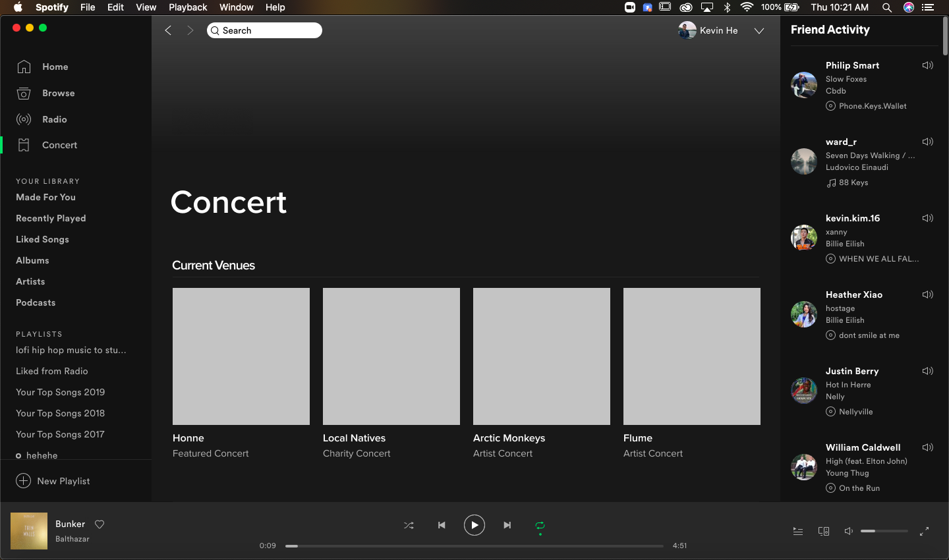Open the View menu
This screenshot has height=560, width=949.
[x=146, y=7]
